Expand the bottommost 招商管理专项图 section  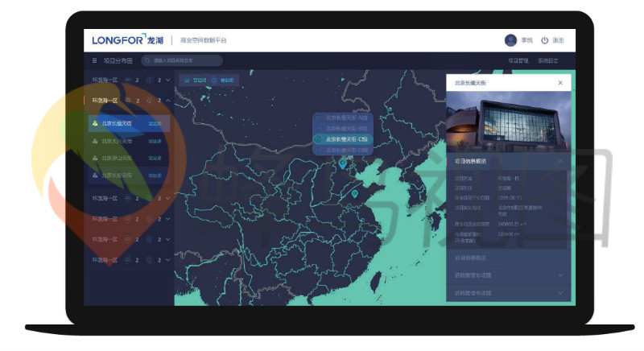[509, 293]
